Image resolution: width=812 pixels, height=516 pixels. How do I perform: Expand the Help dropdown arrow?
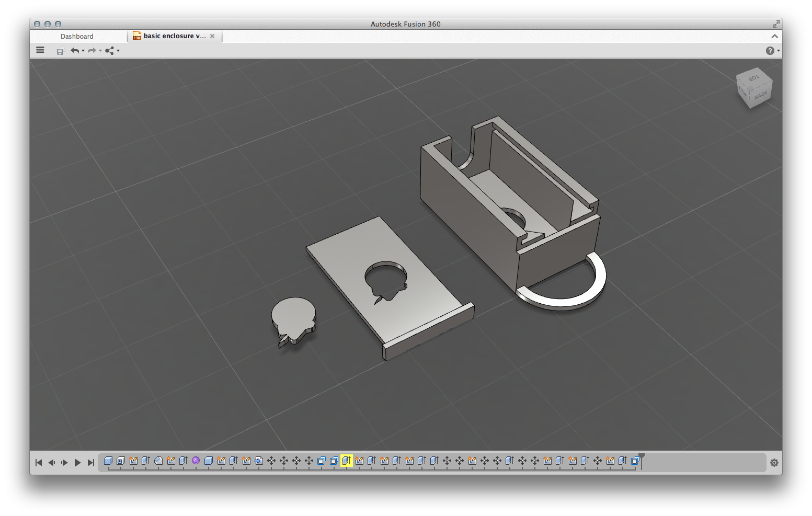(779, 51)
